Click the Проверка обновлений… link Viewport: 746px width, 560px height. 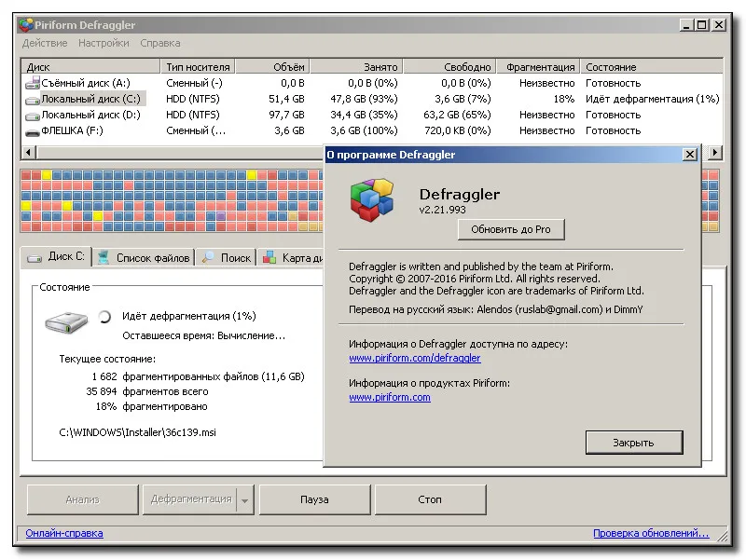[651, 533]
